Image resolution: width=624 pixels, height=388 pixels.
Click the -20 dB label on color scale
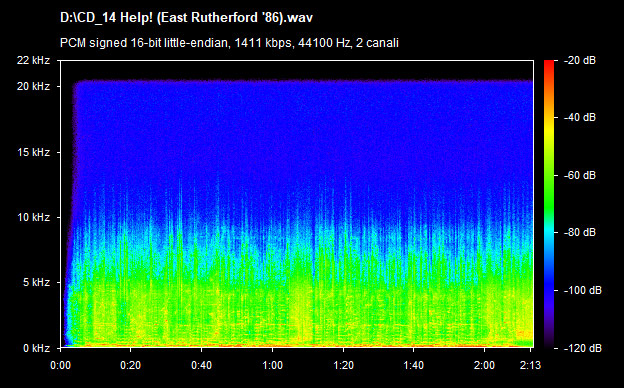580,60
